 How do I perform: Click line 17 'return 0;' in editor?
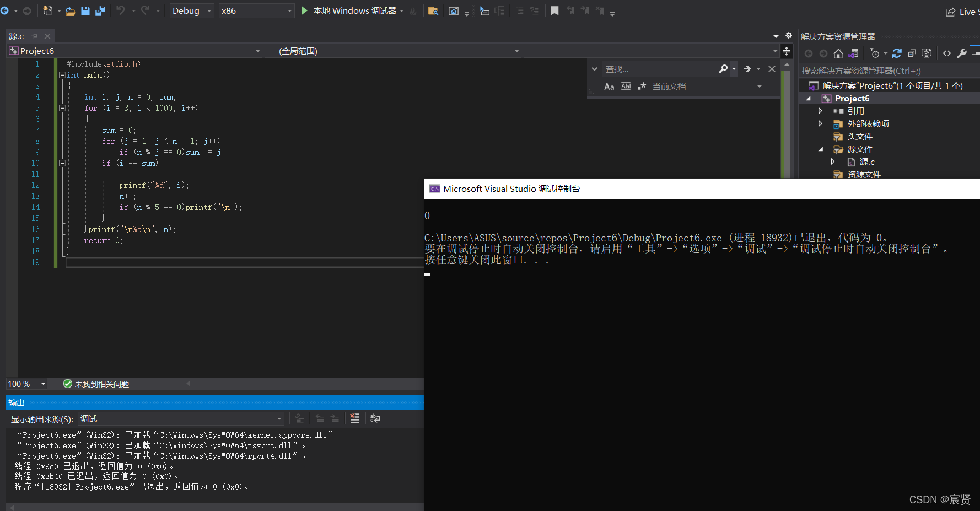(104, 240)
